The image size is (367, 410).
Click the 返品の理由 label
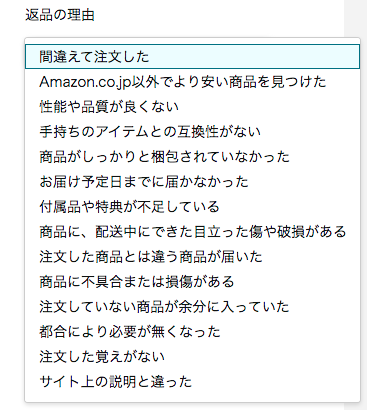click(x=60, y=15)
